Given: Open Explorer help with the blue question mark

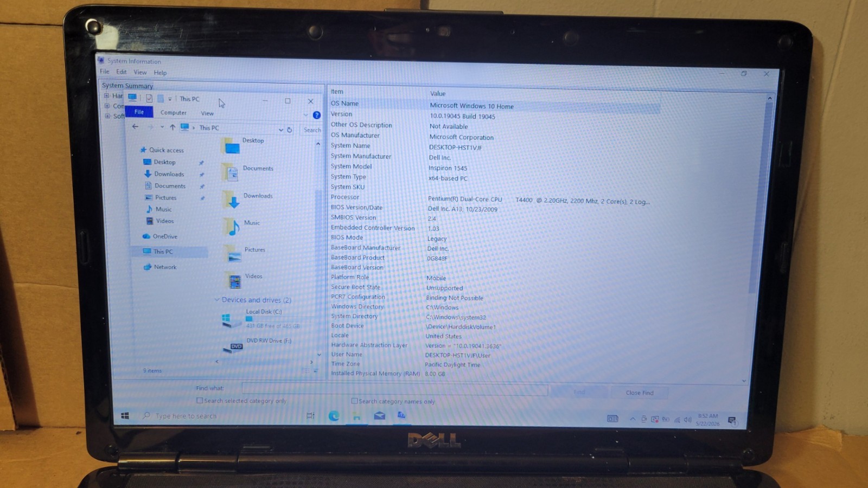Looking at the screenshot, I should (317, 115).
